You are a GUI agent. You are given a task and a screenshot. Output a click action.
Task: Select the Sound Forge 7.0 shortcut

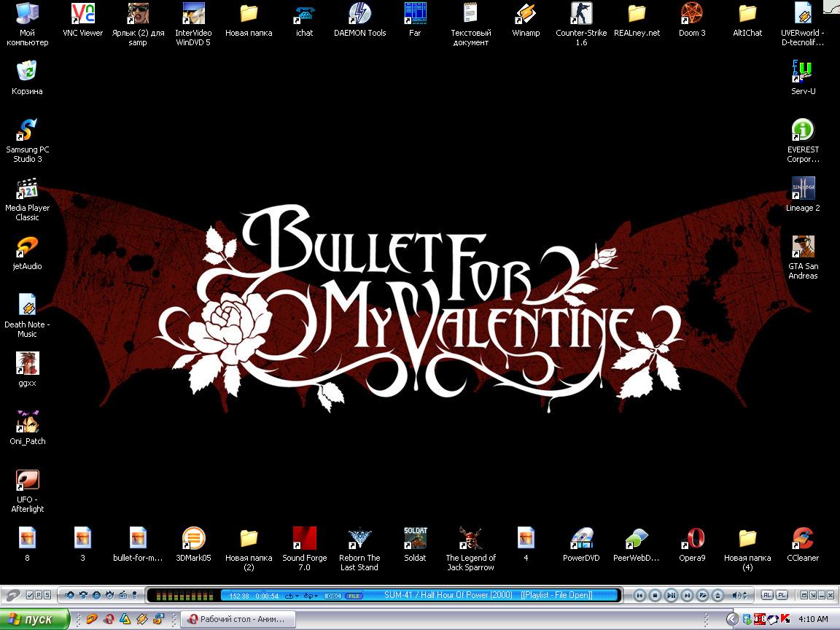point(304,549)
